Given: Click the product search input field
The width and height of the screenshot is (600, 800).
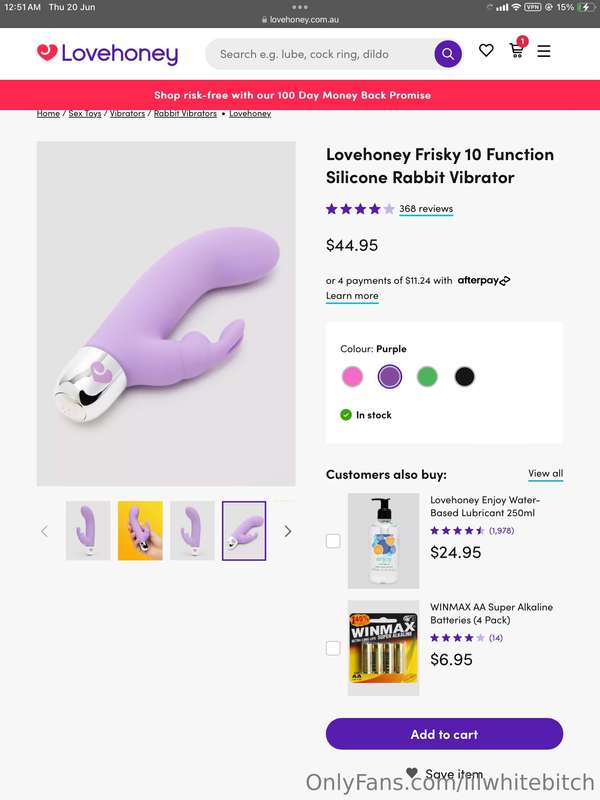Looking at the screenshot, I should [319, 54].
